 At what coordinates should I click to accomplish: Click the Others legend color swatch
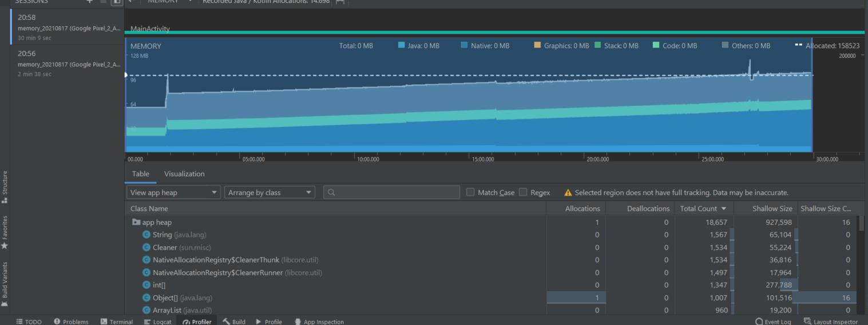[x=726, y=46]
